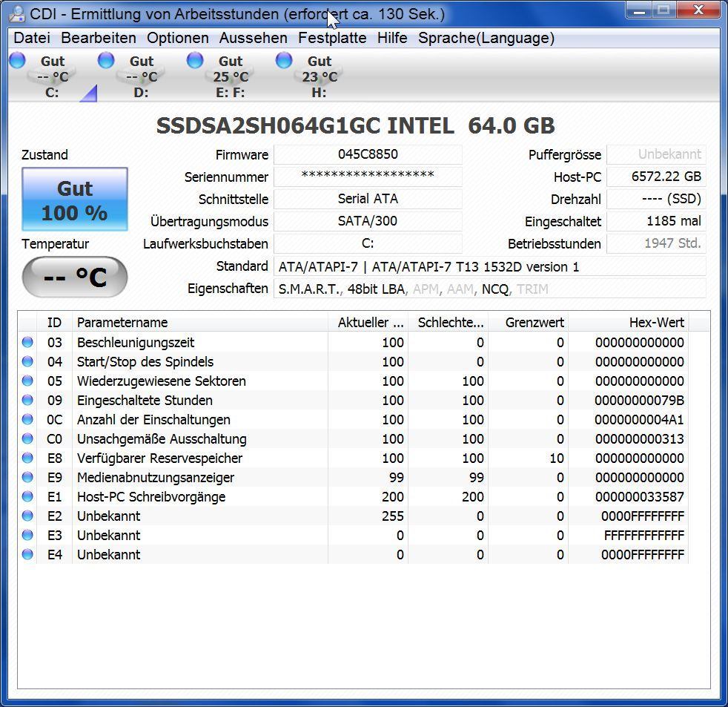Click the Eigenschaften features field
This screenshot has width=728, height=707.
click(x=490, y=289)
